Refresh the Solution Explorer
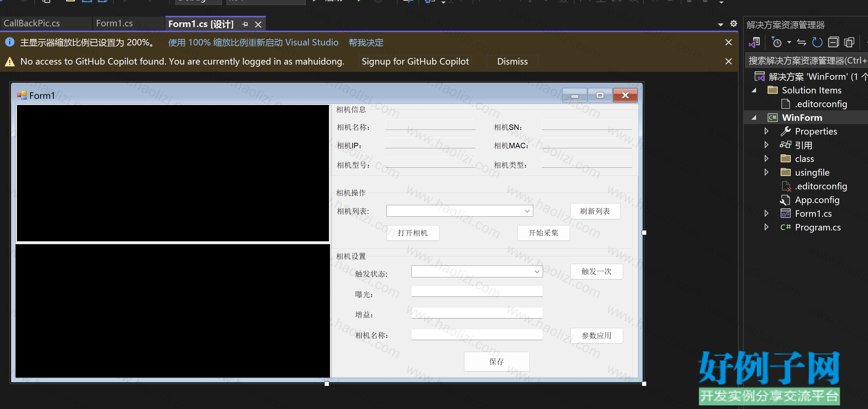Screen dimensions: 868x409 [x=817, y=43]
